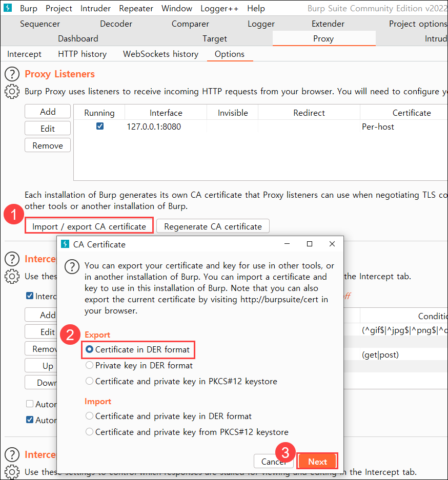
Task: Switch to the Extender tab
Action: 328,24
